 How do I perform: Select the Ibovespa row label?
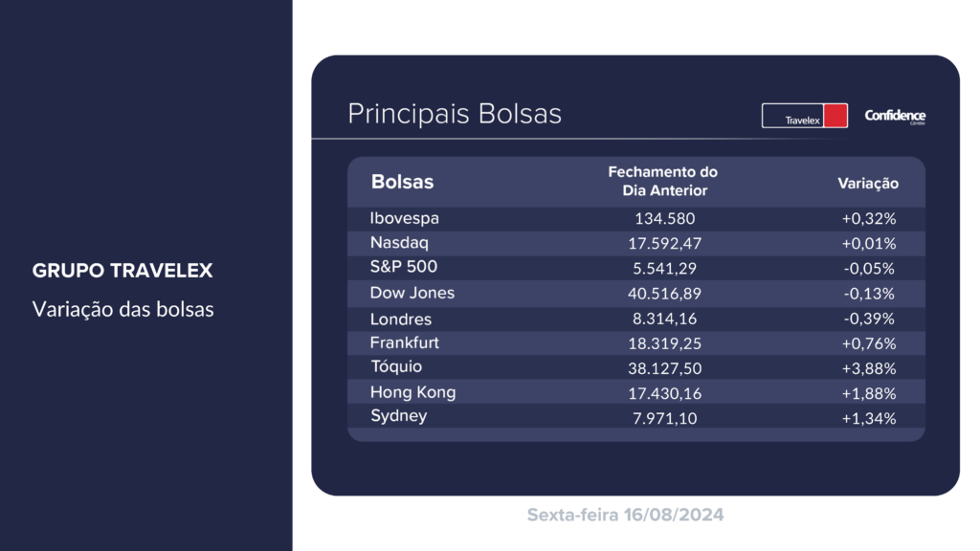click(405, 219)
